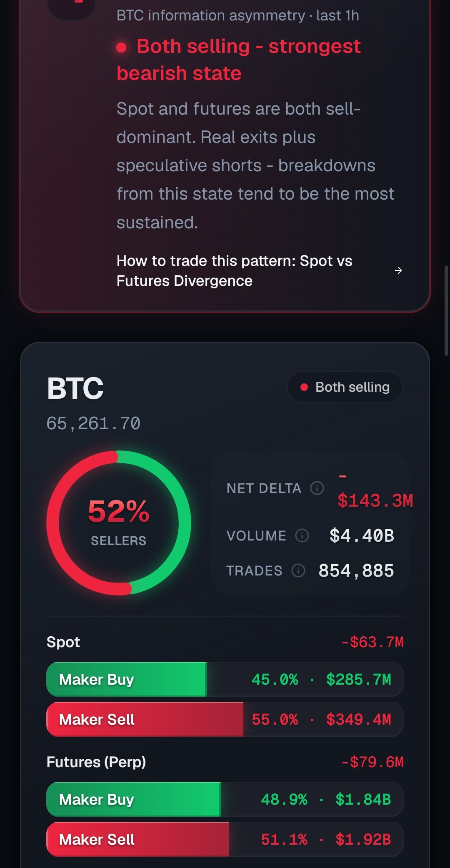
Task: Click the arrow next to Spot vs Futures Divergence
Action: [398, 270]
